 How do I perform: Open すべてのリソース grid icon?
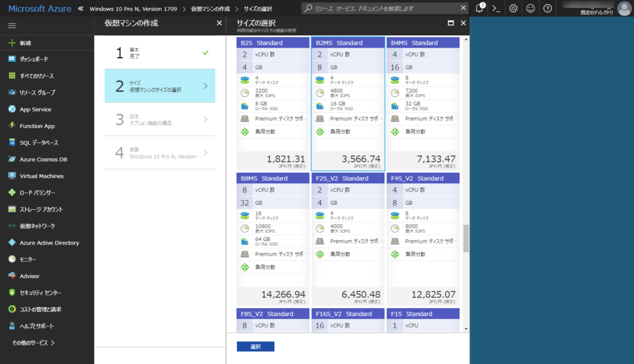(x=12, y=76)
